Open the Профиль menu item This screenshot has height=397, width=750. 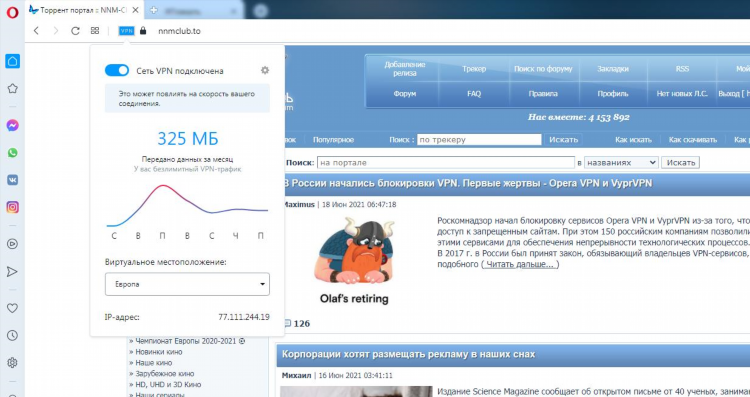tap(613, 94)
